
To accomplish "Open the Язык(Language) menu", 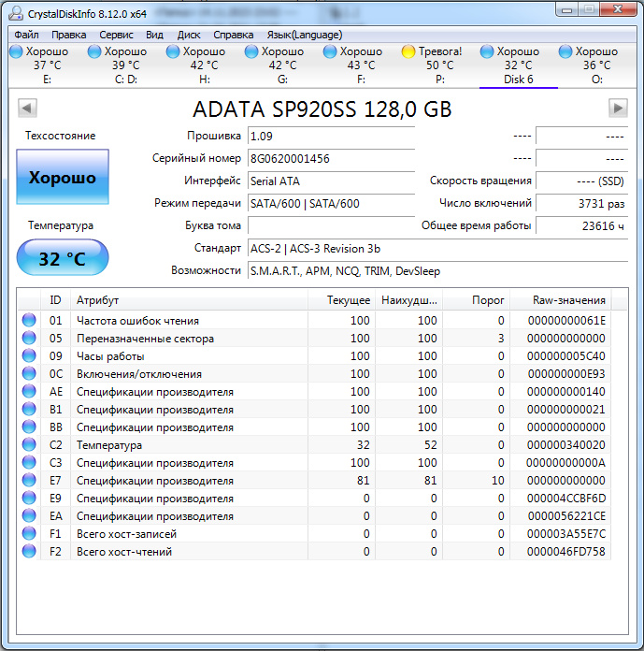I will coord(303,35).
